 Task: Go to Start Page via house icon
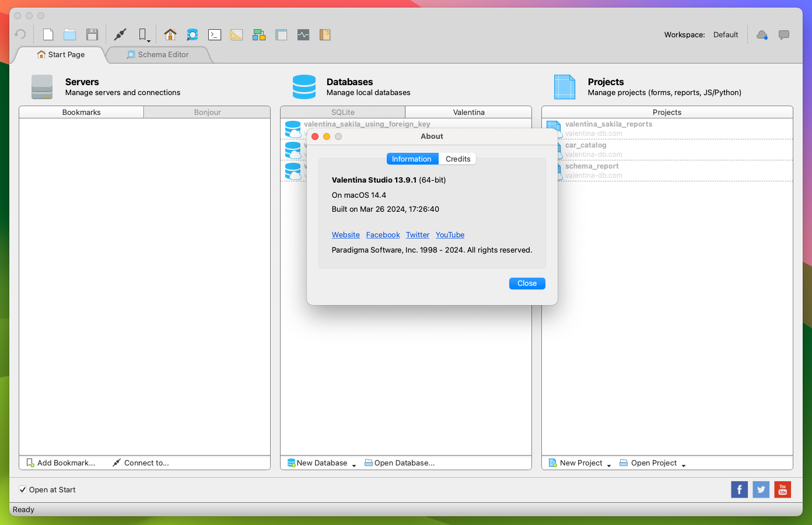pos(170,34)
